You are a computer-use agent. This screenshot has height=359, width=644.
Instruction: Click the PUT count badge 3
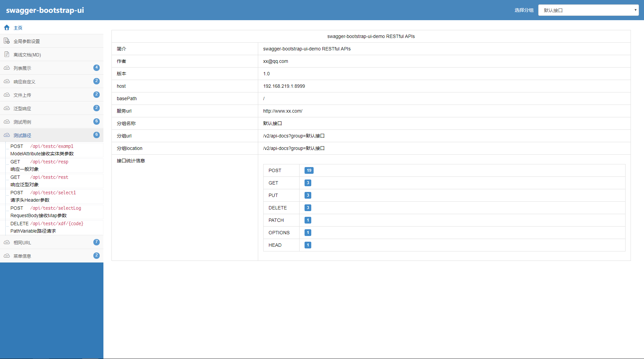pyautogui.click(x=308, y=195)
